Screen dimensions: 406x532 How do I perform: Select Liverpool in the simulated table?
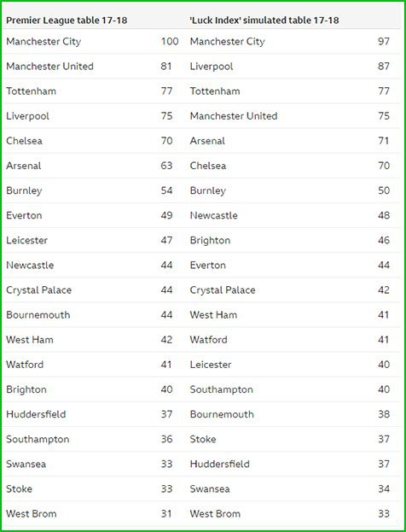[212, 67]
